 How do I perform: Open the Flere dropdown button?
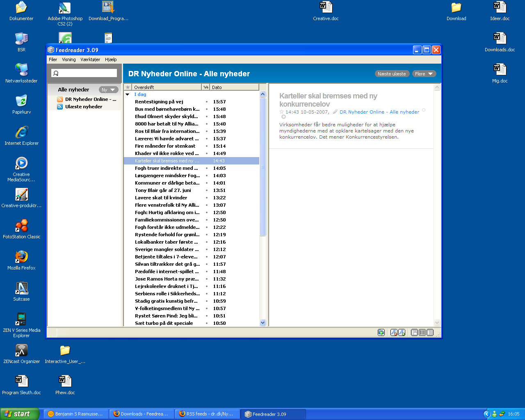click(424, 74)
